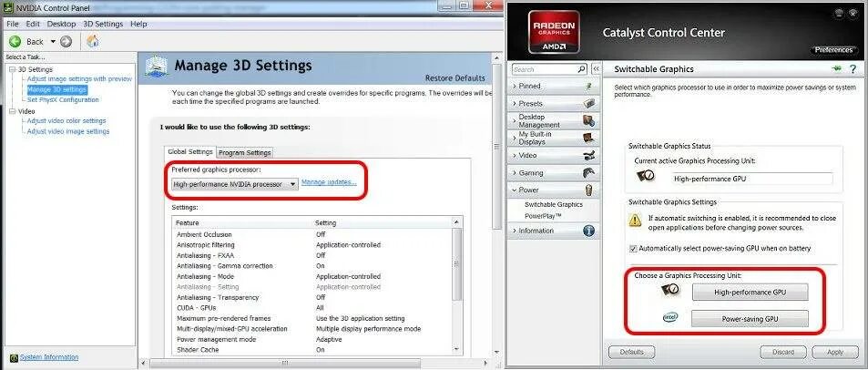Open the Help menu in NVIDIA Control Panel
Image resolution: width=868 pixels, height=370 pixels.
pyautogui.click(x=138, y=24)
